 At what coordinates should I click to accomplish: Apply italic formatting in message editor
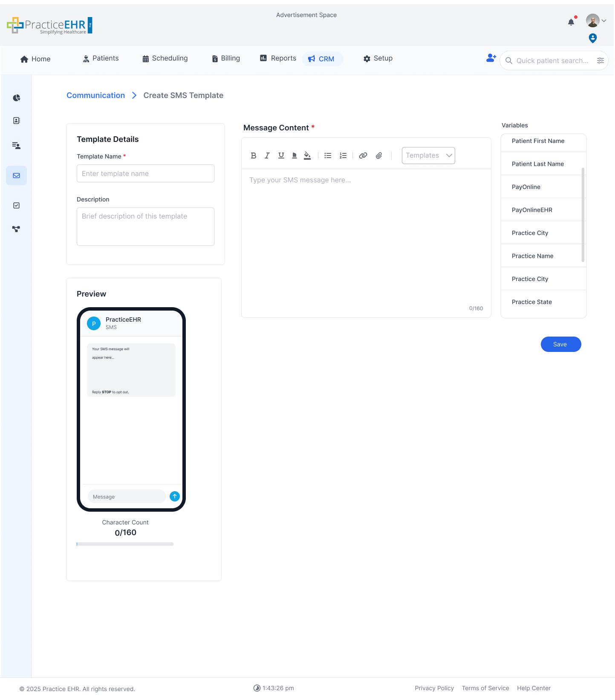pyautogui.click(x=267, y=156)
